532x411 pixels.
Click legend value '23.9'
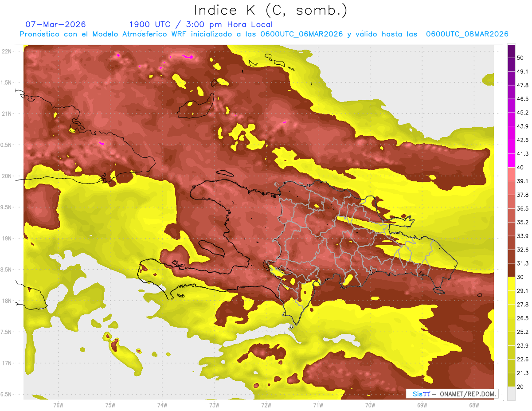523,345
